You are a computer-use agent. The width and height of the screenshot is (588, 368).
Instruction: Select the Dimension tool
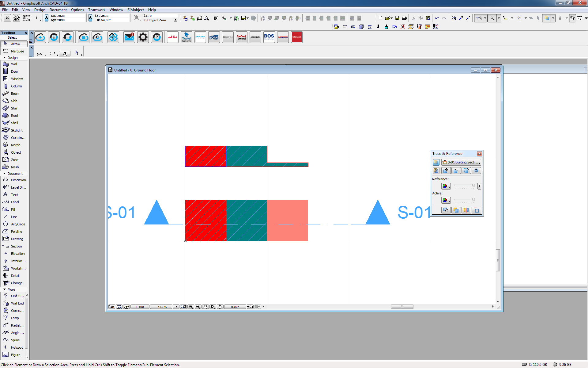pyautogui.click(x=18, y=180)
